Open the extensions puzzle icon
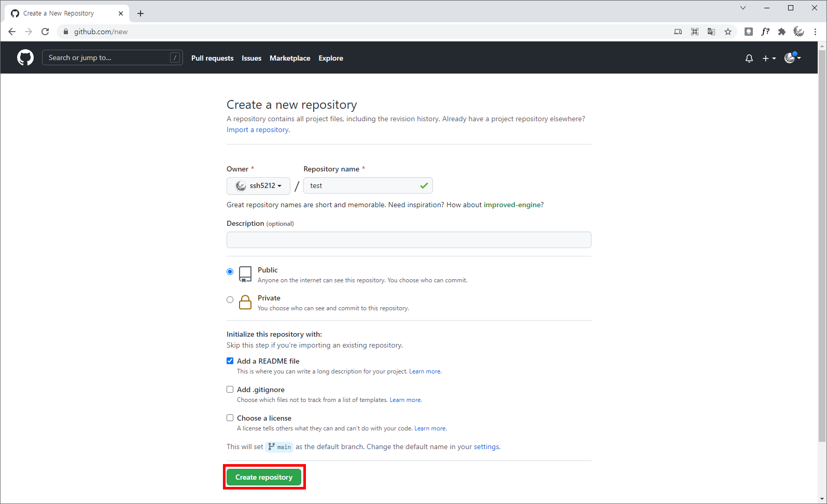 (782, 32)
